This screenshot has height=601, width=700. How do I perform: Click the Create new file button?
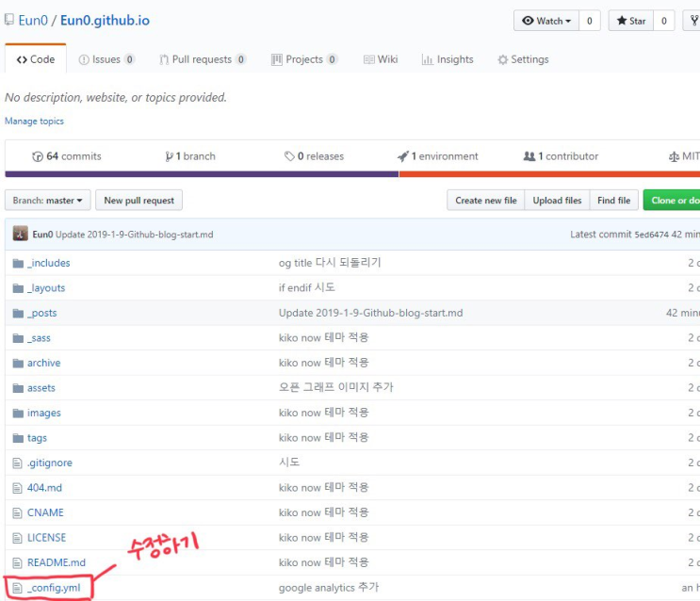click(486, 200)
